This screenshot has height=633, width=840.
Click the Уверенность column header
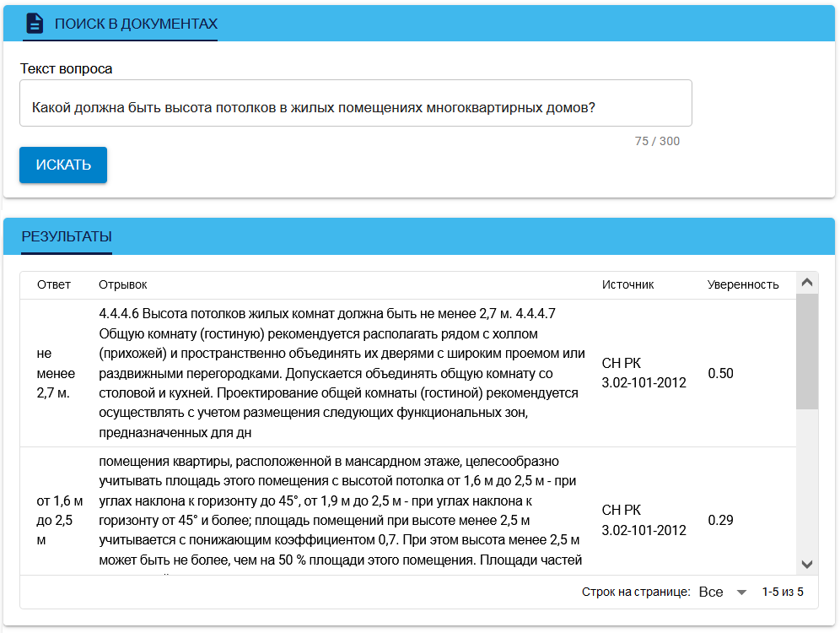(x=743, y=284)
